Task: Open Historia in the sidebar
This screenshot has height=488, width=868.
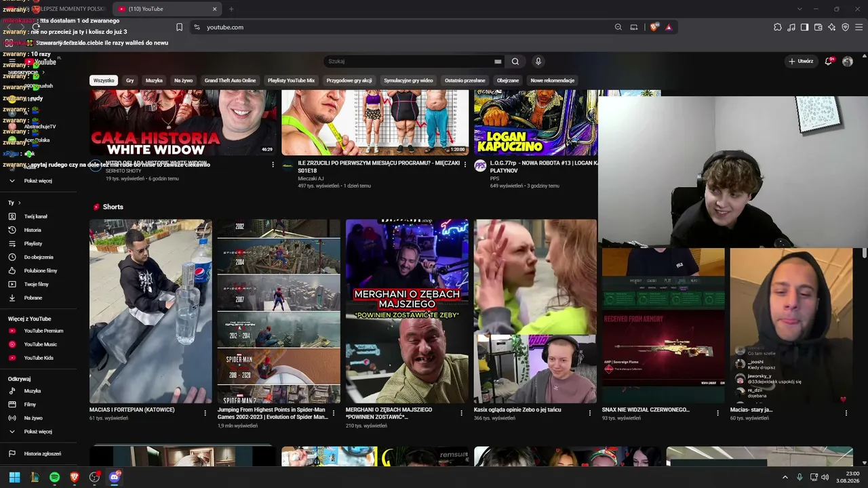Action: 38,230
